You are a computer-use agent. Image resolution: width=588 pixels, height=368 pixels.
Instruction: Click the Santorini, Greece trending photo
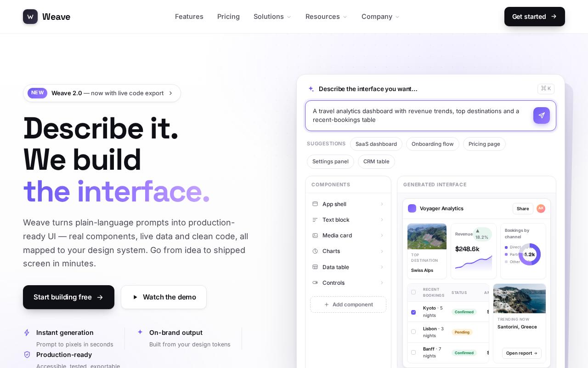click(520, 299)
